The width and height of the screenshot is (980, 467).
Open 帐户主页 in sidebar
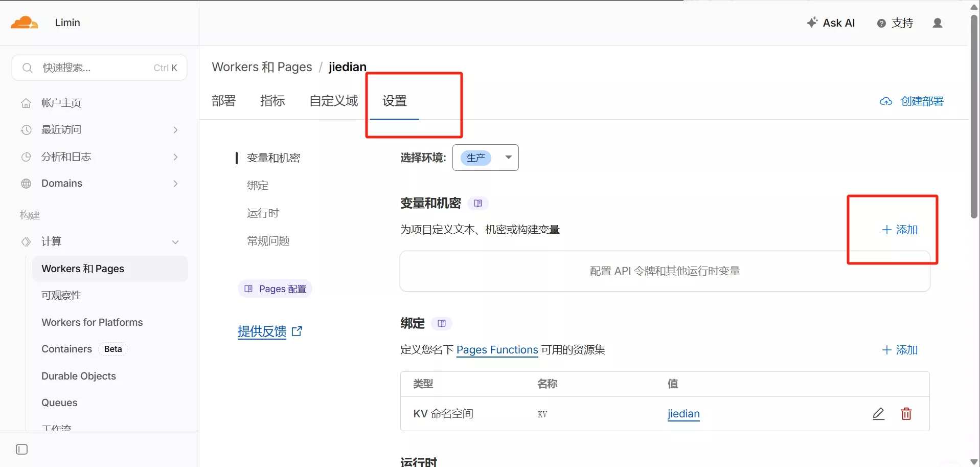point(61,103)
